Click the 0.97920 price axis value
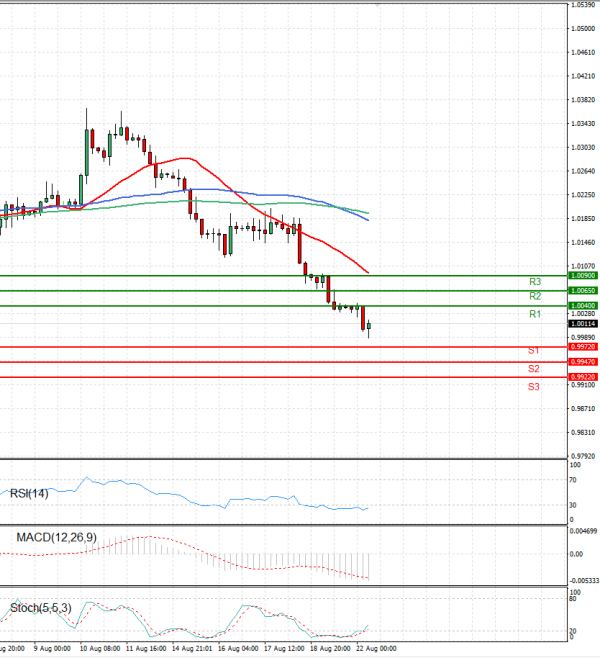 [x=583, y=456]
